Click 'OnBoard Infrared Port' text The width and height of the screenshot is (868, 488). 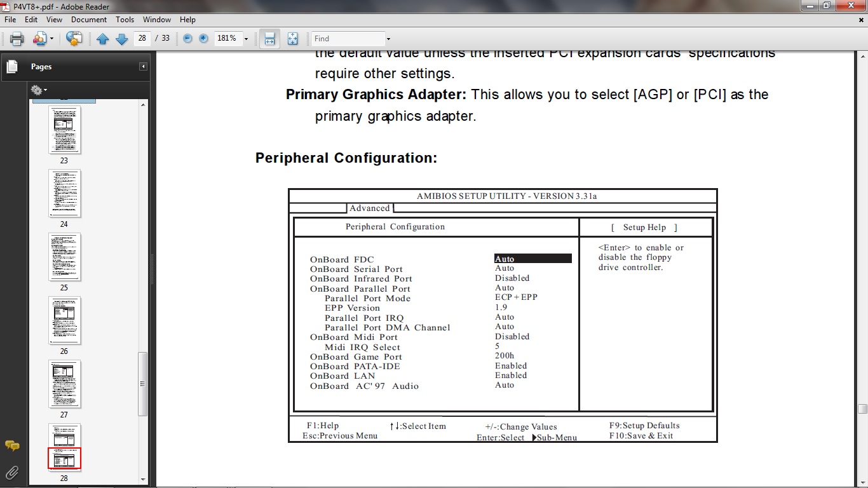point(361,278)
